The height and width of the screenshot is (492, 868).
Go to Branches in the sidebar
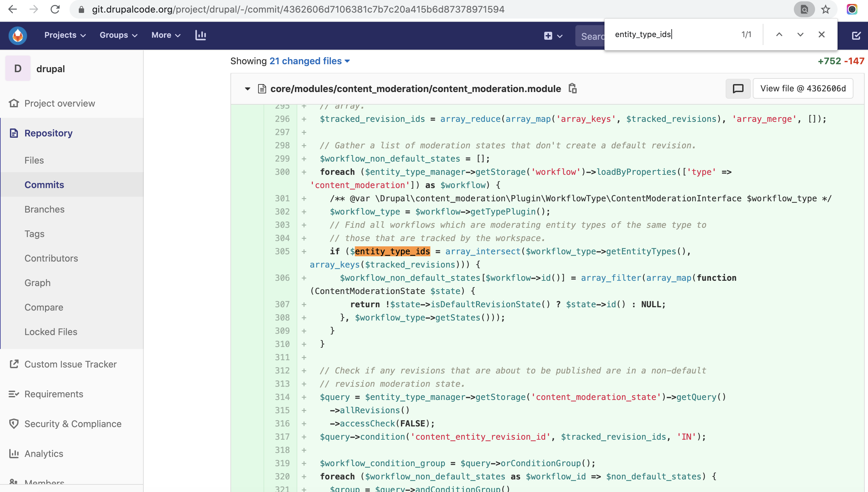coord(44,209)
